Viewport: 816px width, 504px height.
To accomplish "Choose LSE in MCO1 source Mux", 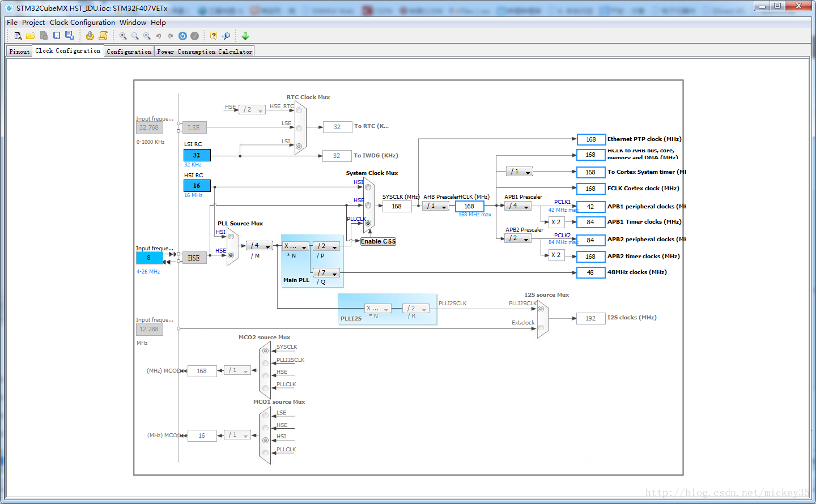I will tap(265, 416).
